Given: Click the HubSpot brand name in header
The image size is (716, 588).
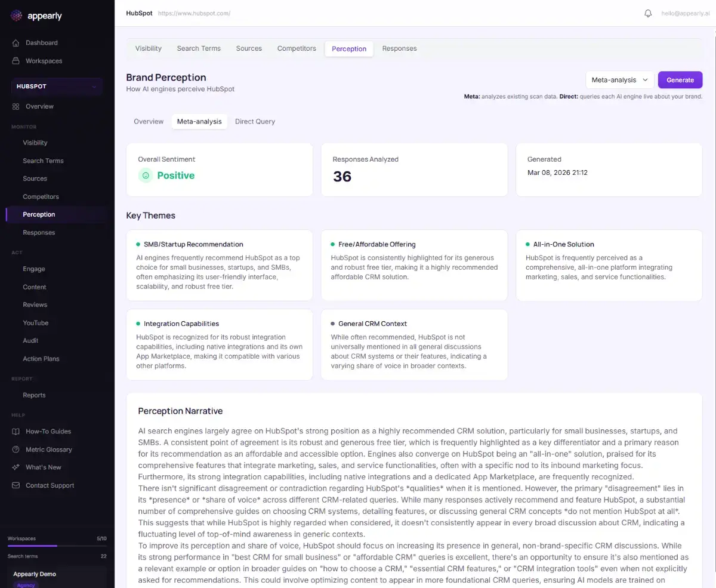Looking at the screenshot, I should [139, 13].
